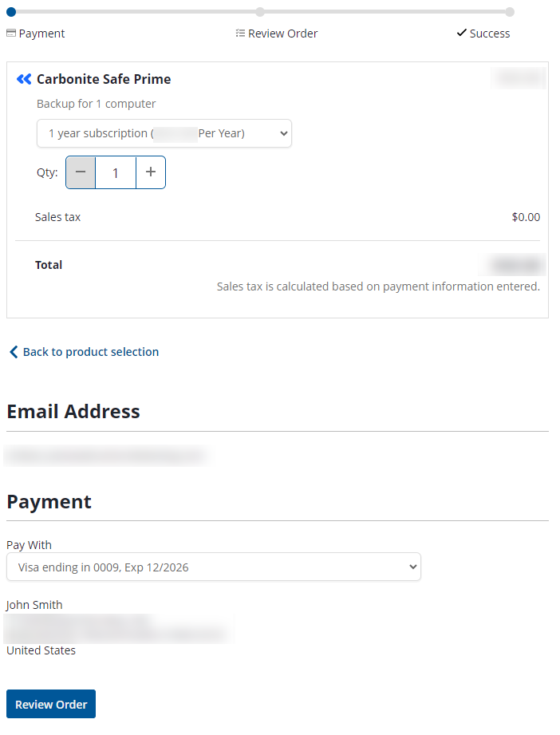Click the John Smith billing name
The image size is (560, 735).
[x=34, y=605]
